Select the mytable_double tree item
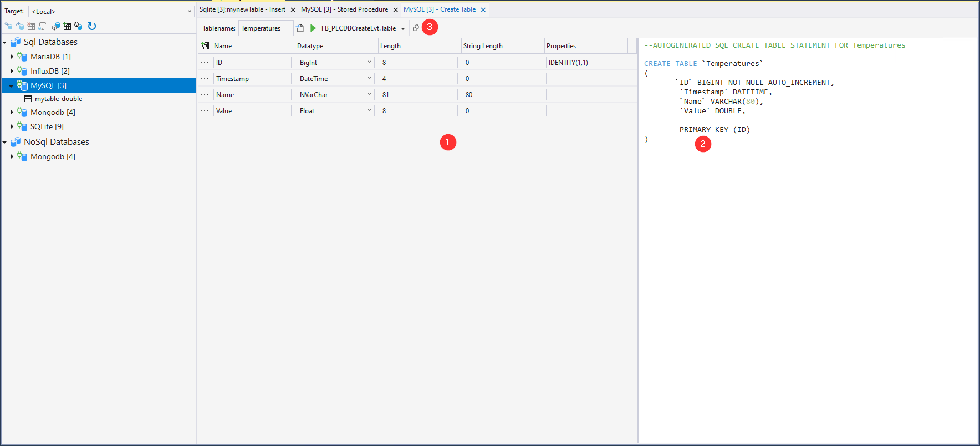Viewport: 980px width, 446px height. point(58,99)
